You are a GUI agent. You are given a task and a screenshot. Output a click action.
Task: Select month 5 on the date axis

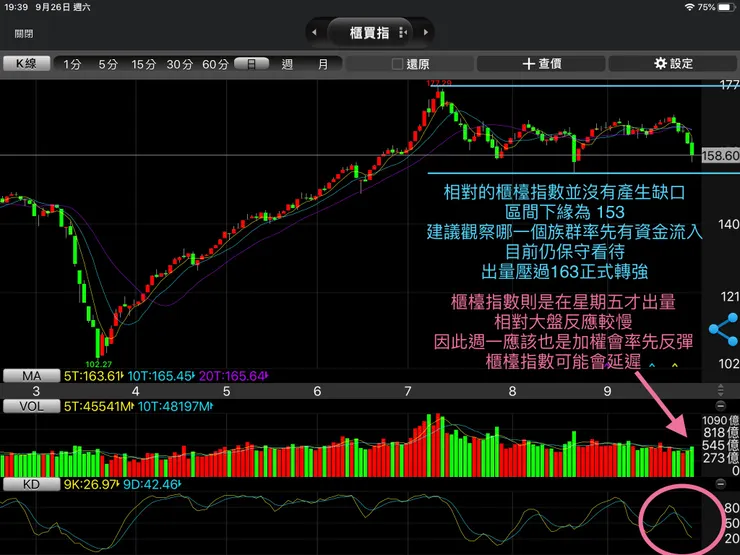click(x=227, y=391)
